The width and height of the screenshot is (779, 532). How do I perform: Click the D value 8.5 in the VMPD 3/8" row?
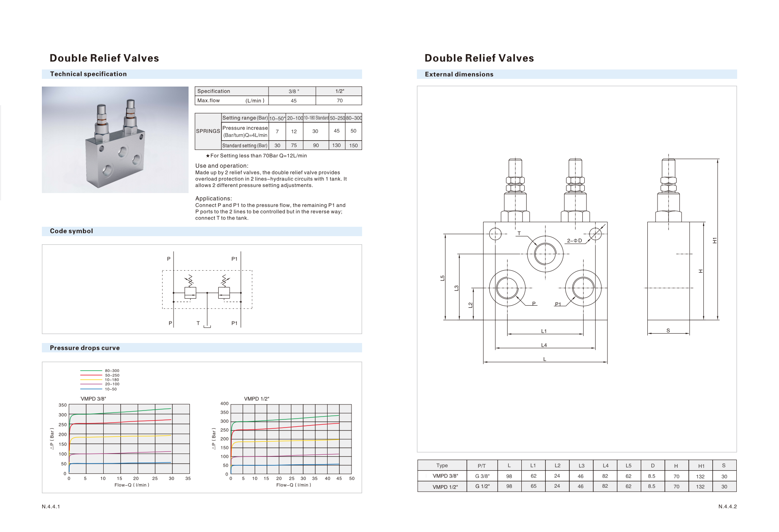click(651, 476)
